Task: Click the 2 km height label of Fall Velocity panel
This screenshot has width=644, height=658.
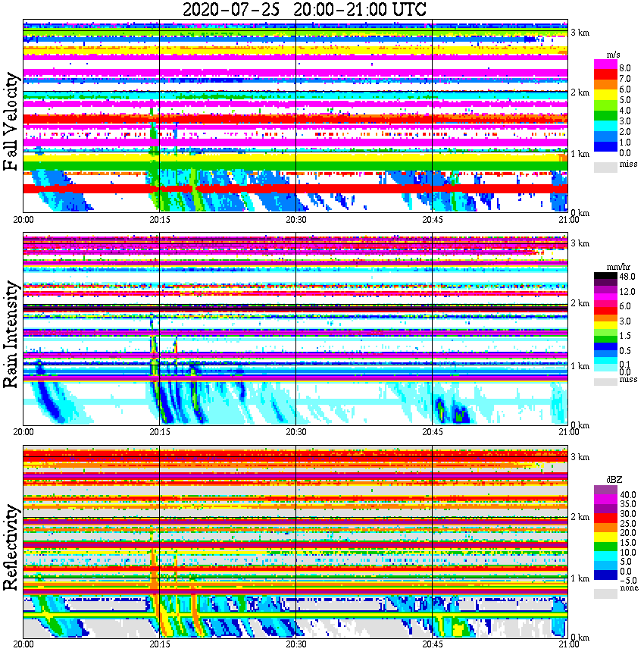Action: (x=580, y=92)
